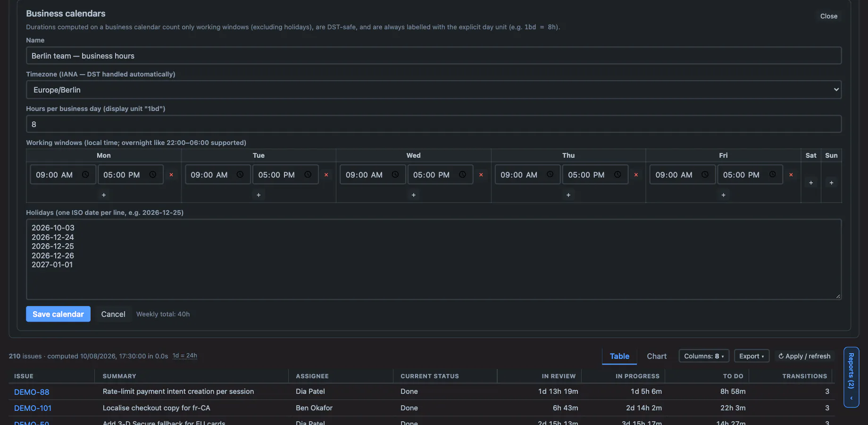This screenshot has width=868, height=425.
Task: Add a working window for Saturday
Action: coord(811,183)
